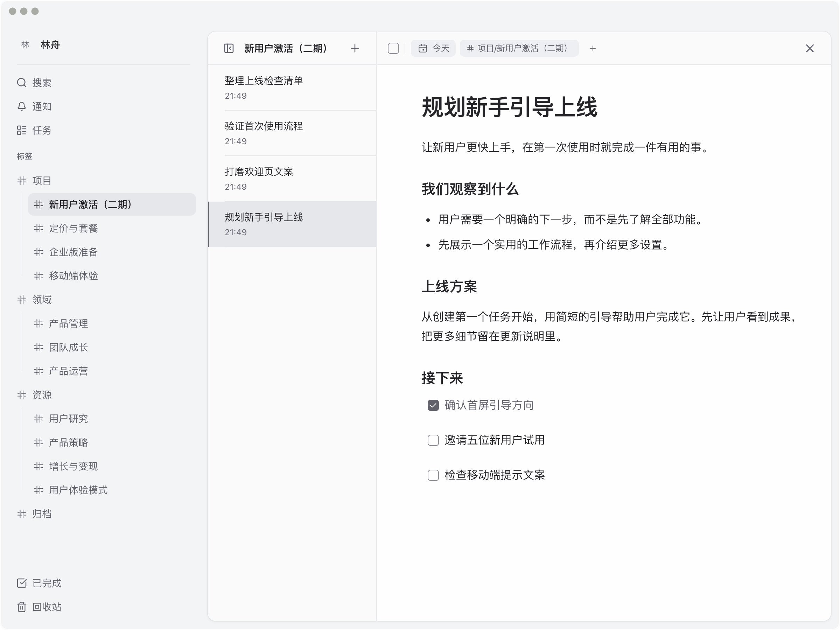Uncheck 确认首屏引导方向
Image resolution: width=840 pixels, height=630 pixels.
[x=433, y=405]
